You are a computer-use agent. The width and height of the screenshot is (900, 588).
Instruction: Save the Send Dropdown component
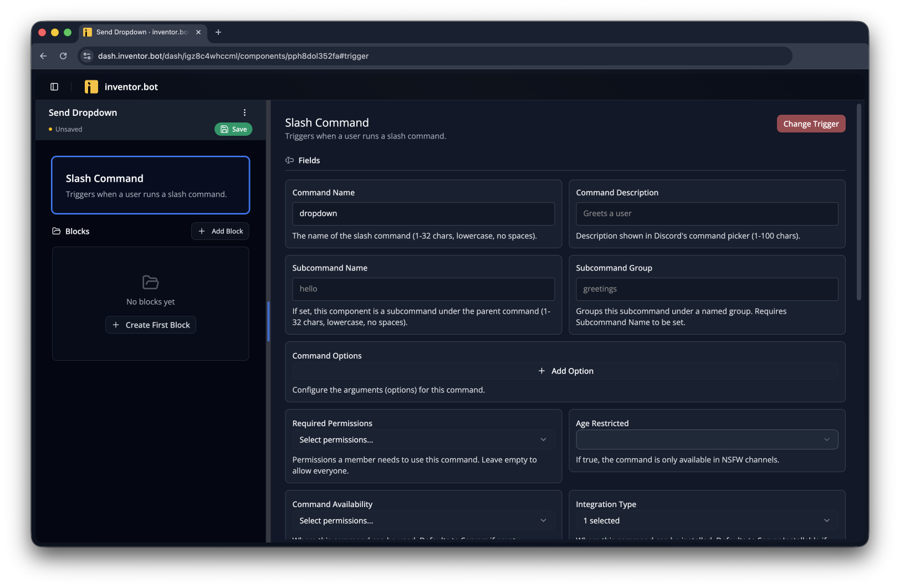pos(233,129)
